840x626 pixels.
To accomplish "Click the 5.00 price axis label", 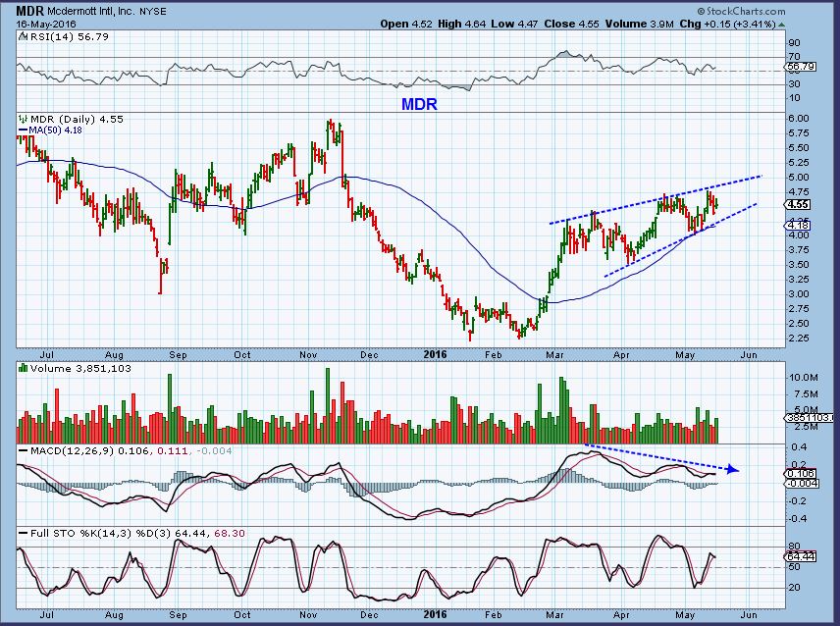I will (798, 178).
